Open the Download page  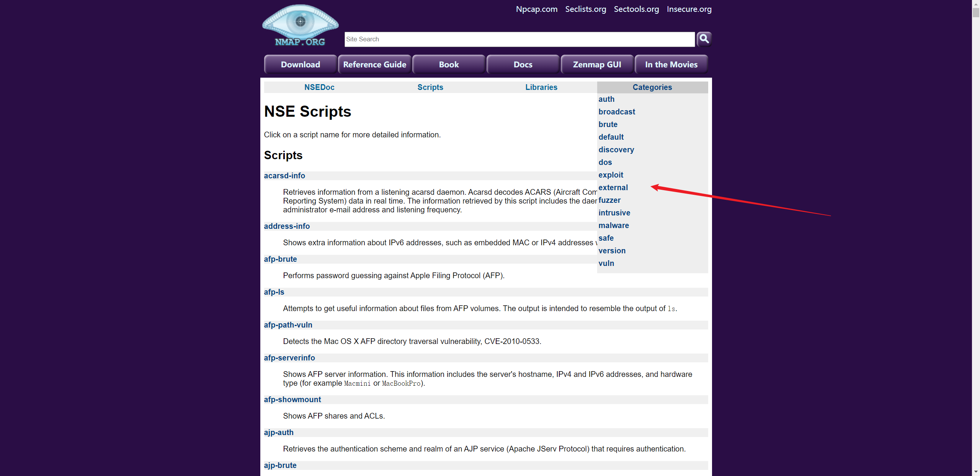coord(301,64)
